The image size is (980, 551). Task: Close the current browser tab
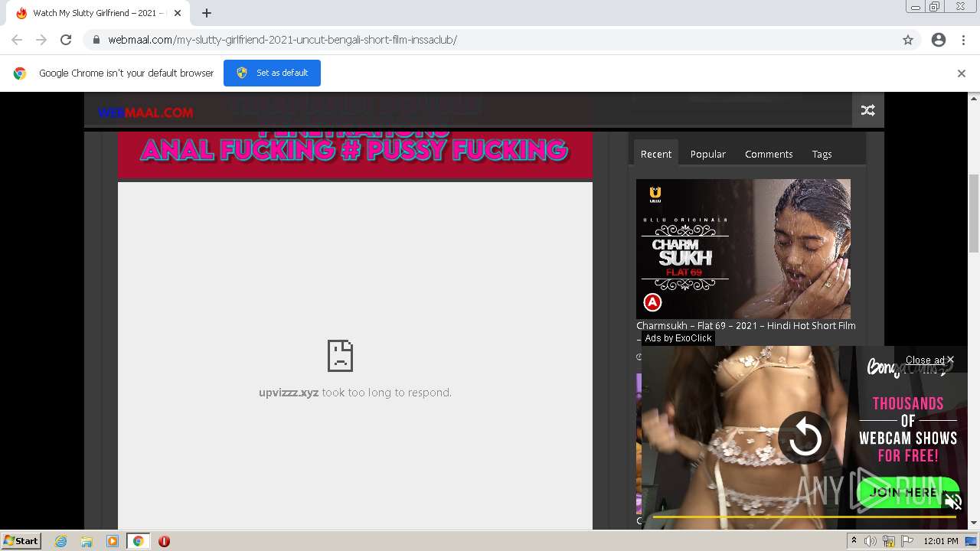pyautogui.click(x=178, y=13)
